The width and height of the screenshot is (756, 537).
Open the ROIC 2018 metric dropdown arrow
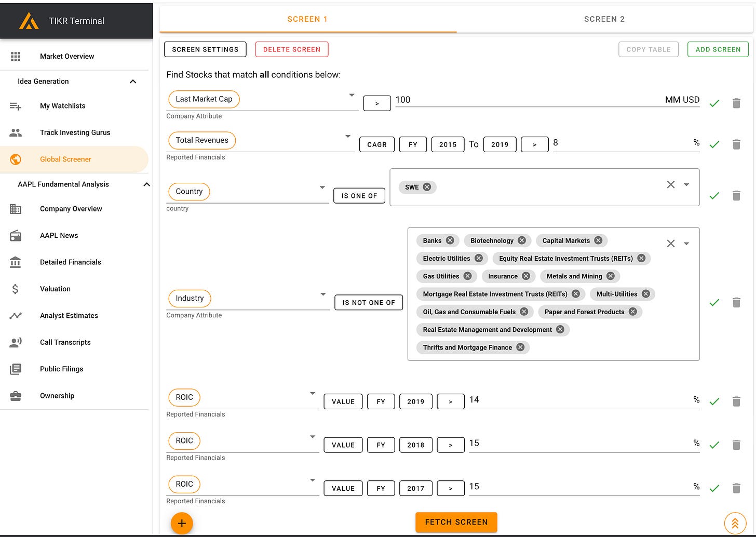tap(313, 437)
